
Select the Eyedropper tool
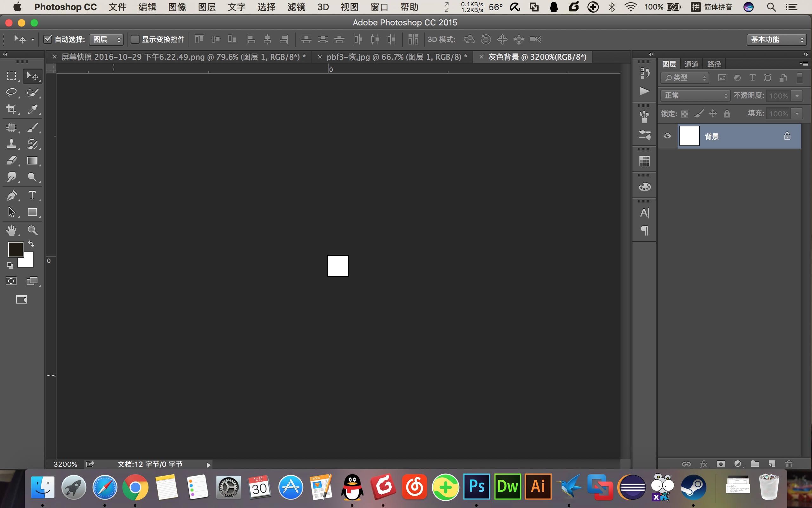coord(32,109)
